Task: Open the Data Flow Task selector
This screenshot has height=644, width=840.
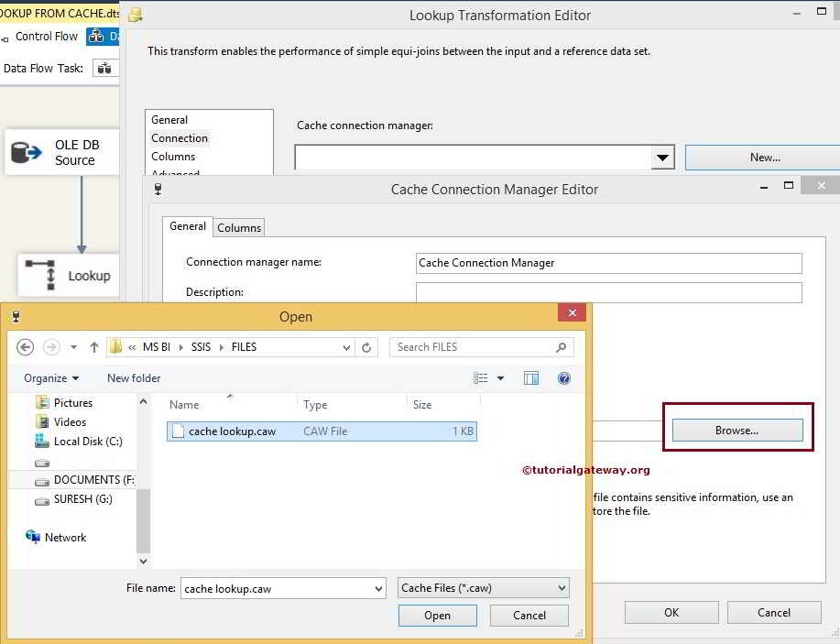Action: tap(105, 68)
